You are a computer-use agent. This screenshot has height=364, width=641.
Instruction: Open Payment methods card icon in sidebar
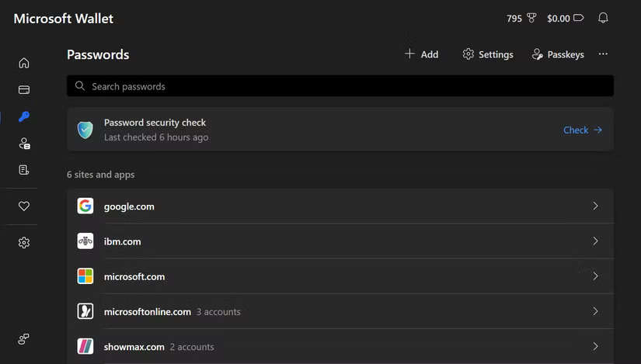tap(24, 90)
